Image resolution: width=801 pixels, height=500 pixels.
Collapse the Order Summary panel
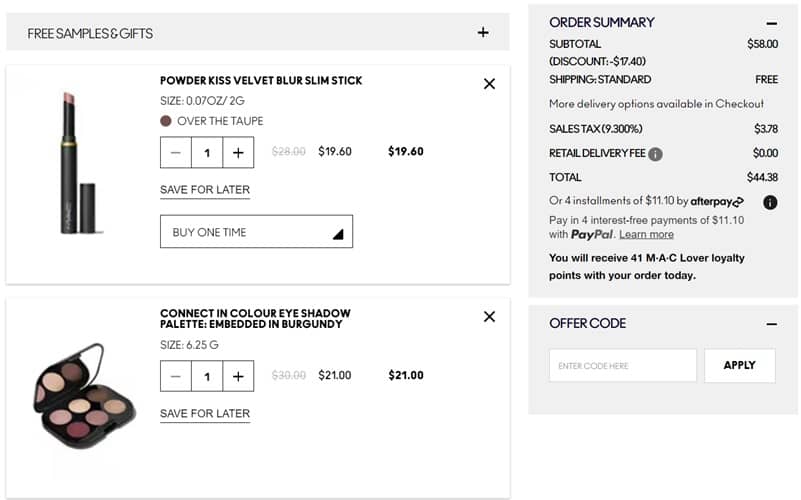[771, 22]
